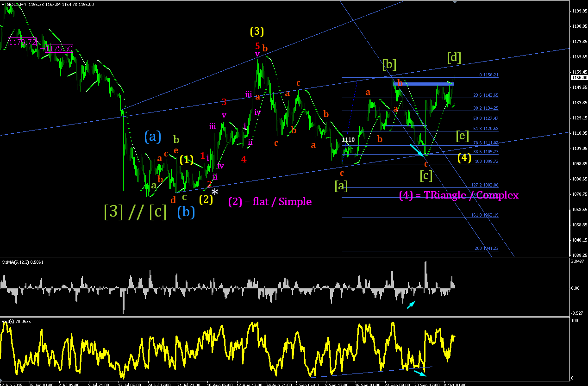Click the green [b] triangle label
The image size is (588, 386).
click(389, 65)
